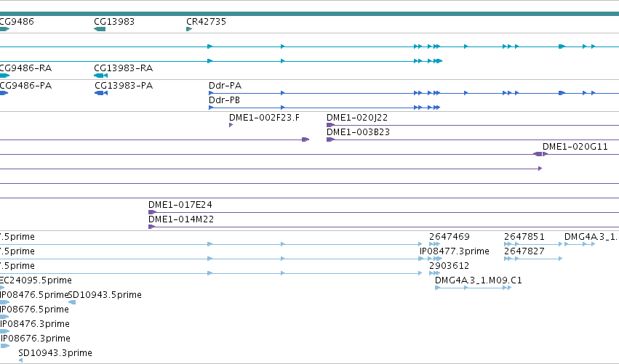Click the DME1-002F23.F clone label
This screenshot has height=364, width=619.
point(264,118)
